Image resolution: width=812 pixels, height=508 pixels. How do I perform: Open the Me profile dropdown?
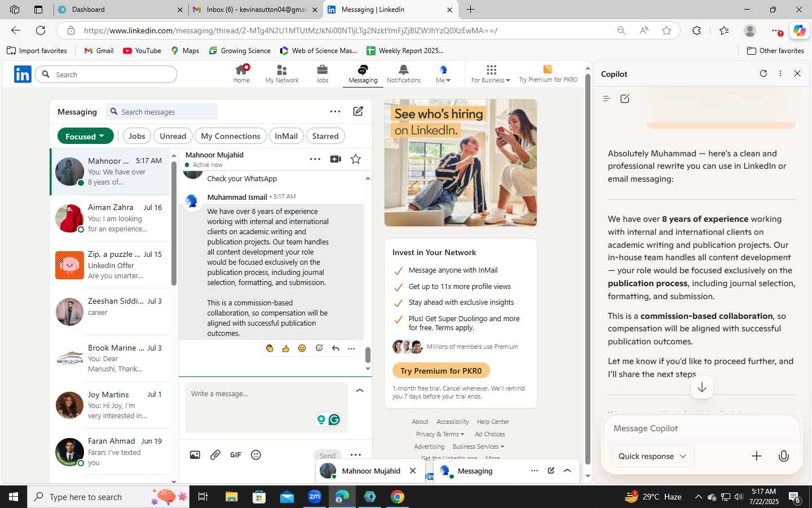443,73
